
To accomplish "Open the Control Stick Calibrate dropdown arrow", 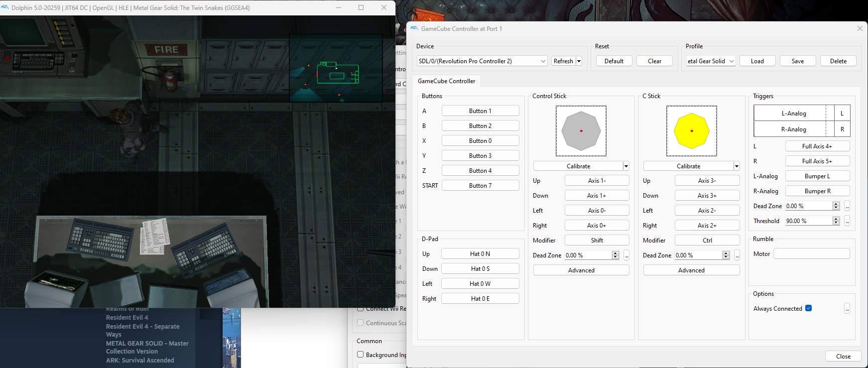I will coord(626,166).
